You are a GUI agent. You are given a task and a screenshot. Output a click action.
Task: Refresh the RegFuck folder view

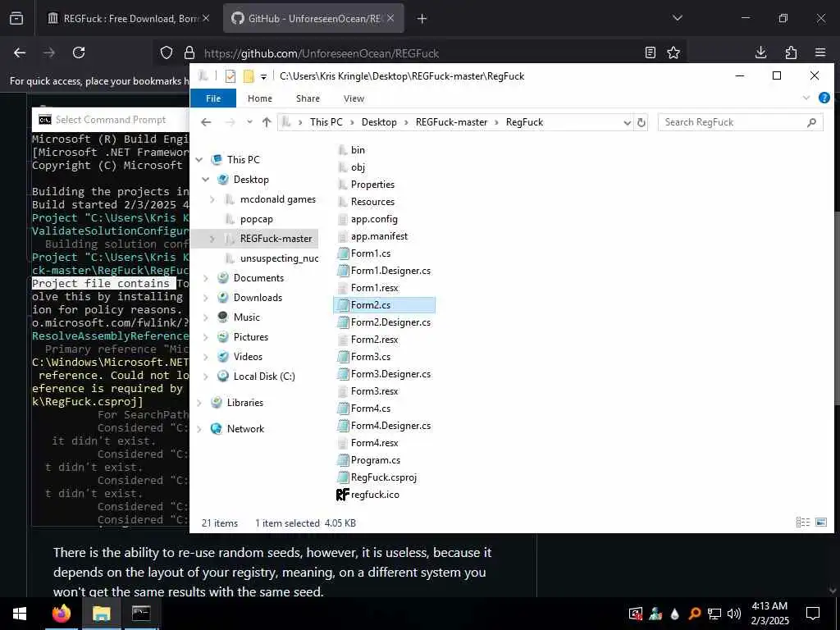(x=641, y=122)
